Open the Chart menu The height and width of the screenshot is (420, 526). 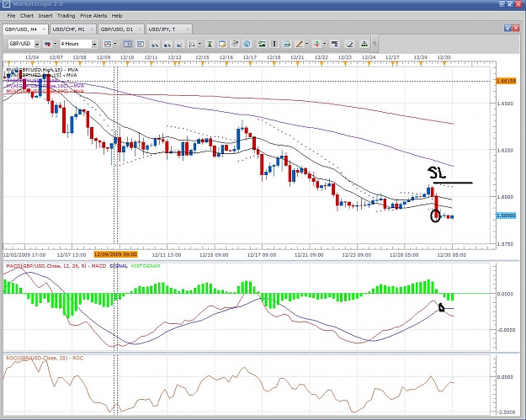(x=26, y=16)
